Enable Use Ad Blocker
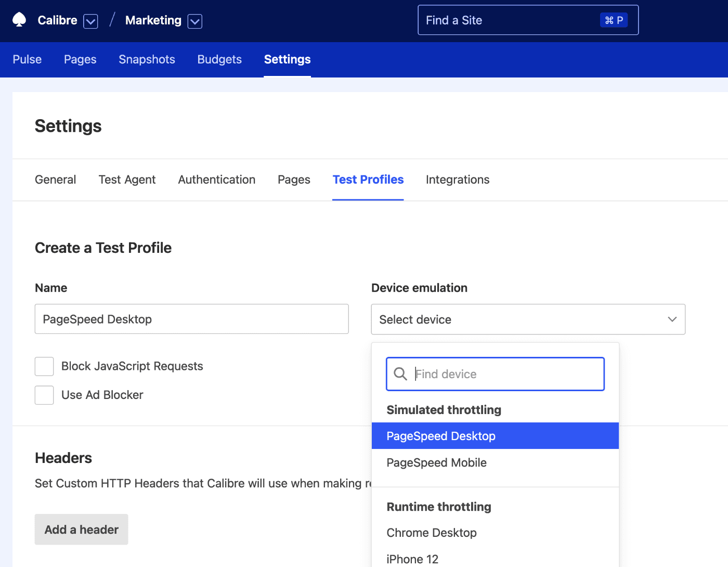Screen dimensions: 728x567 coord(44,395)
